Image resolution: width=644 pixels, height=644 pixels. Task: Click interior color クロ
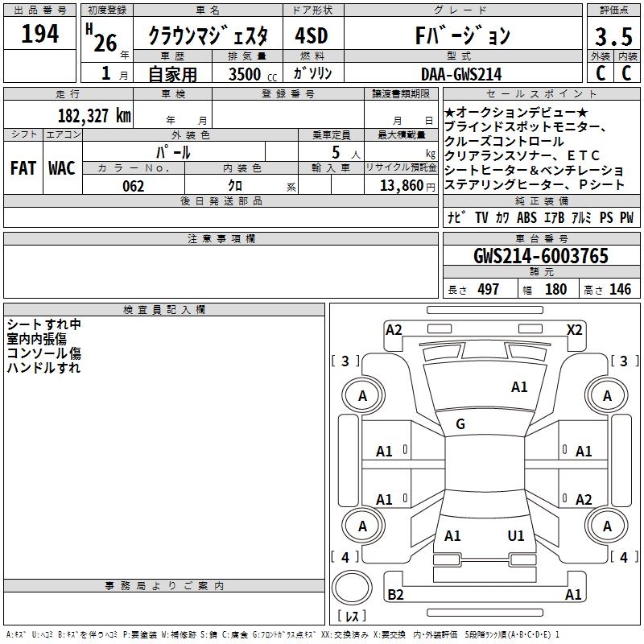coord(235,186)
